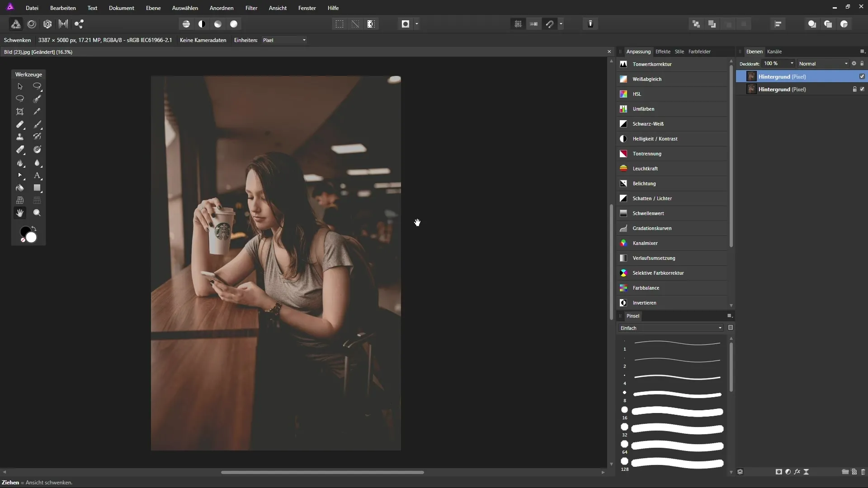Screen dimensions: 868x488
Task: Select the Crop tool in Werkzeuge
Action: click(x=20, y=112)
